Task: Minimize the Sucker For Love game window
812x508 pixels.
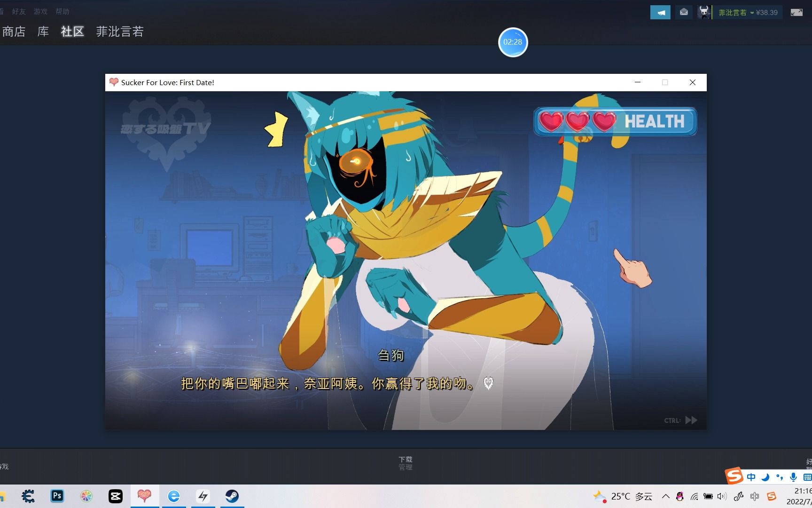Action: (638, 82)
